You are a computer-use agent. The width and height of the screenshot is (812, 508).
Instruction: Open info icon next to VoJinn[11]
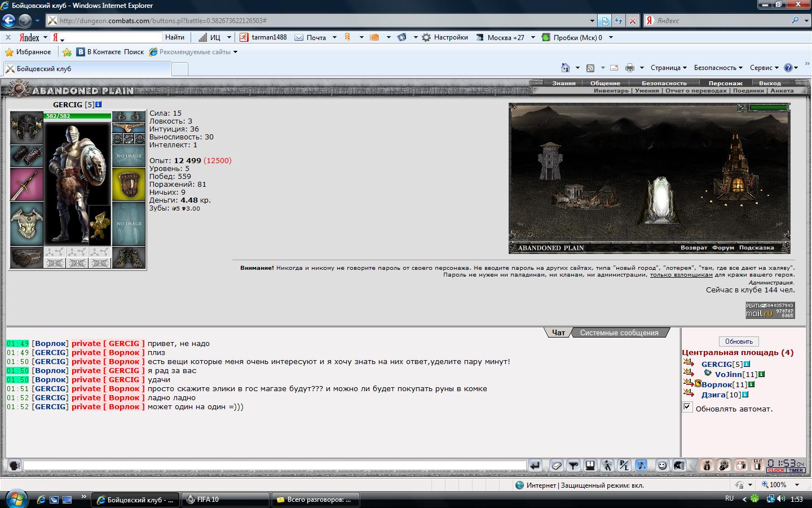coord(761,374)
